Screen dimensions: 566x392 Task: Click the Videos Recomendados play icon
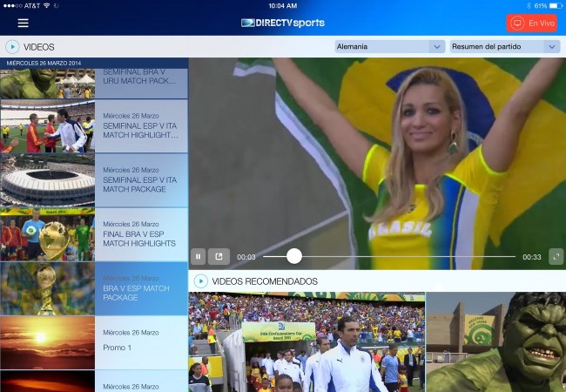[x=200, y=281]
